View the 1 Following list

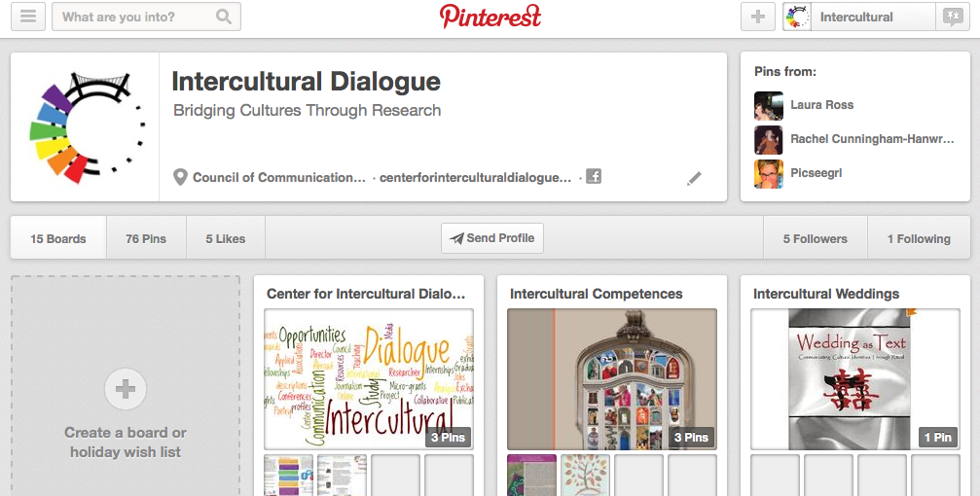tap(918, 238)
